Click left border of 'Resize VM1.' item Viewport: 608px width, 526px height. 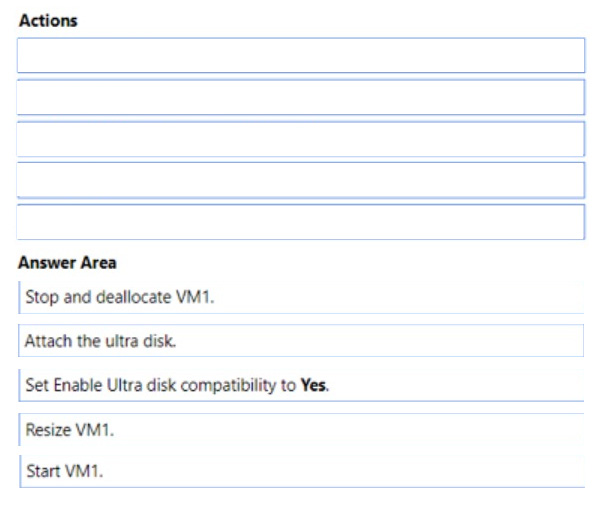[x=19, y=429]
